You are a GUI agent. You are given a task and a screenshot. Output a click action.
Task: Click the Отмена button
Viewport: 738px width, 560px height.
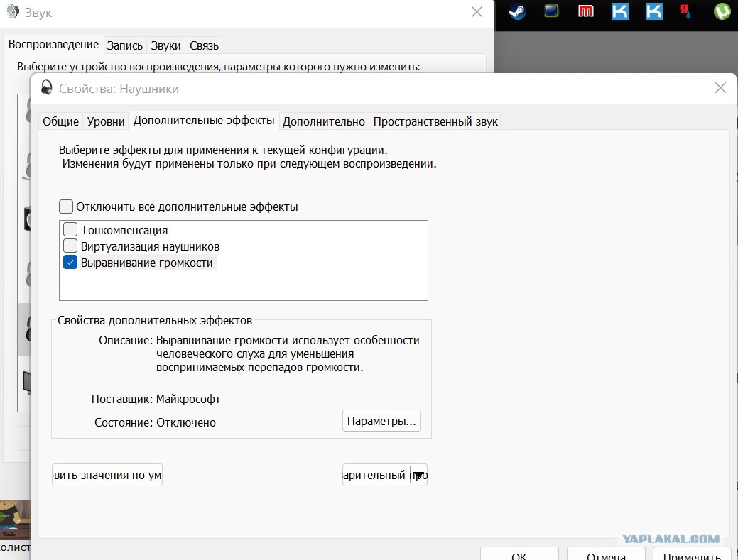click(x=606, y=555)
